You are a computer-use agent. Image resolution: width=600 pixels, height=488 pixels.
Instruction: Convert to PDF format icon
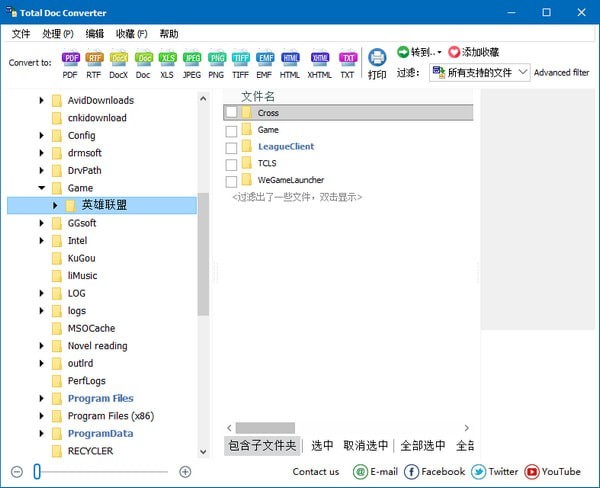[70, 59]
